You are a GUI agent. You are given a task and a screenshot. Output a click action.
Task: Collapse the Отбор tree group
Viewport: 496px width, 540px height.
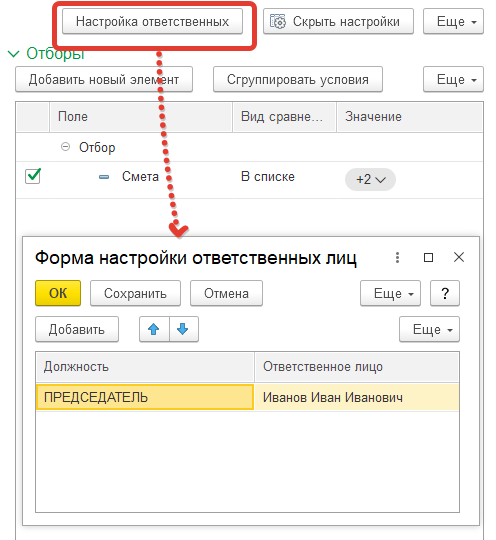(65, 147)
